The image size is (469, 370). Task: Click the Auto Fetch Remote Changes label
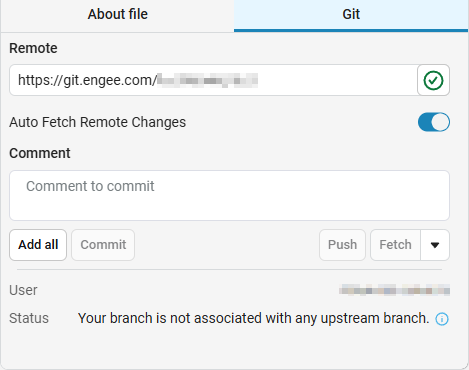(97, 122)
